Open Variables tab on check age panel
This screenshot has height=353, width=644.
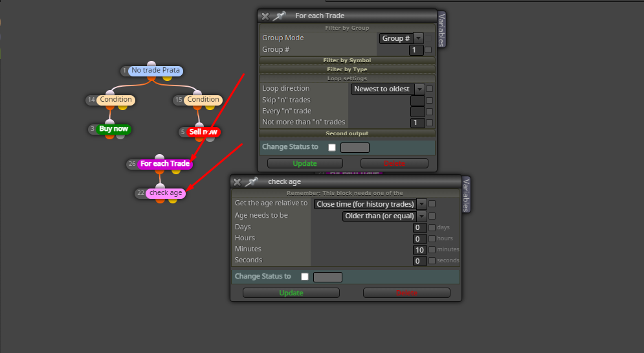(x=466, y=195)
